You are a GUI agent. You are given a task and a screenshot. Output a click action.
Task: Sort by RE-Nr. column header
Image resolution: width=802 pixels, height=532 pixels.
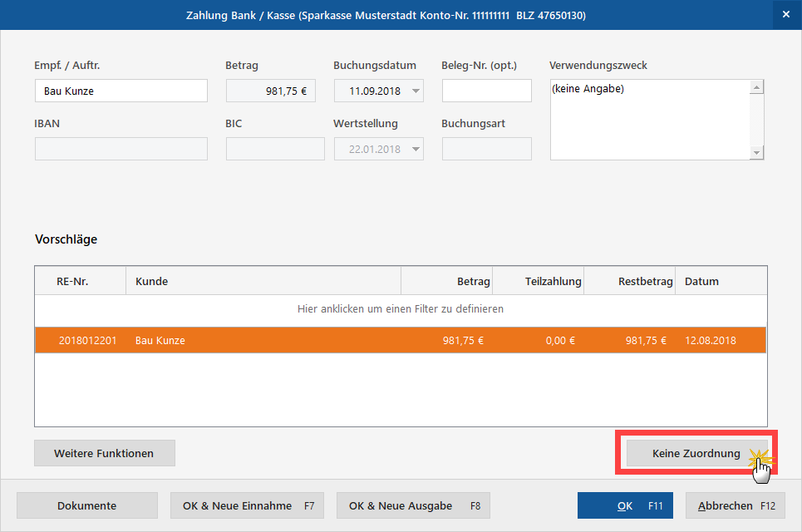click(81, 281)
